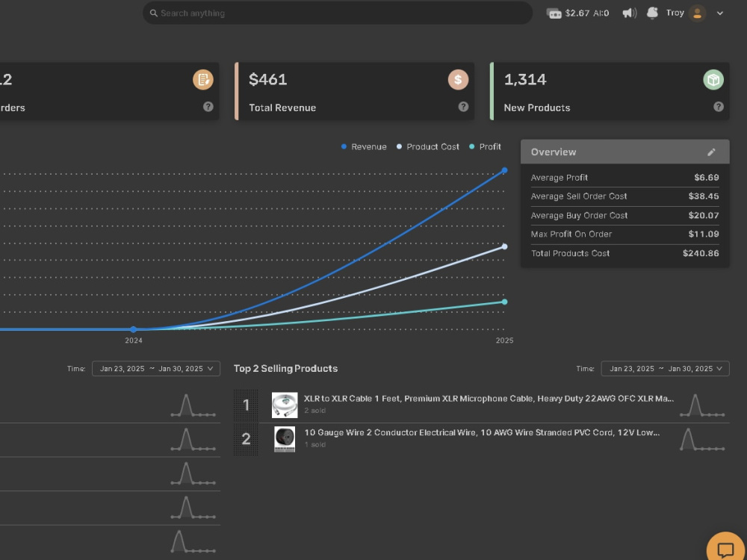Toggle the Profit legend series
Viewport: 747px width, 560px height.
pyautogui.click(x=485, y=146)
